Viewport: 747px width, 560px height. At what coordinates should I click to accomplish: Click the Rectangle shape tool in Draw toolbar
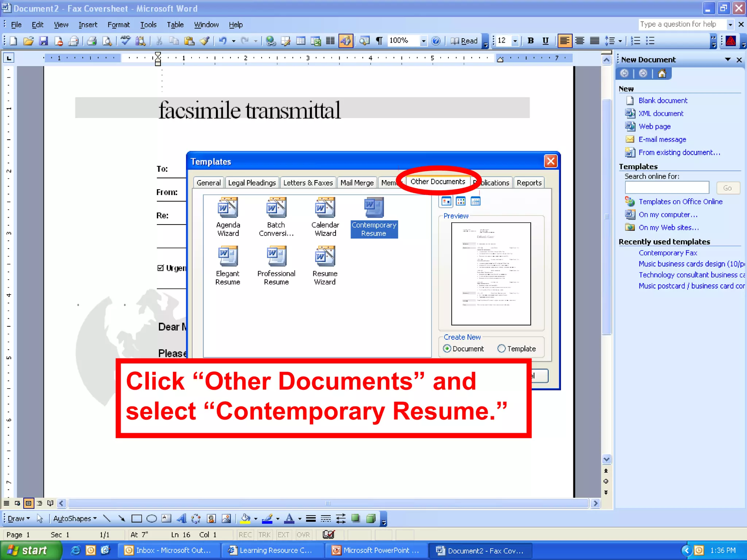[x=136, y=518]
